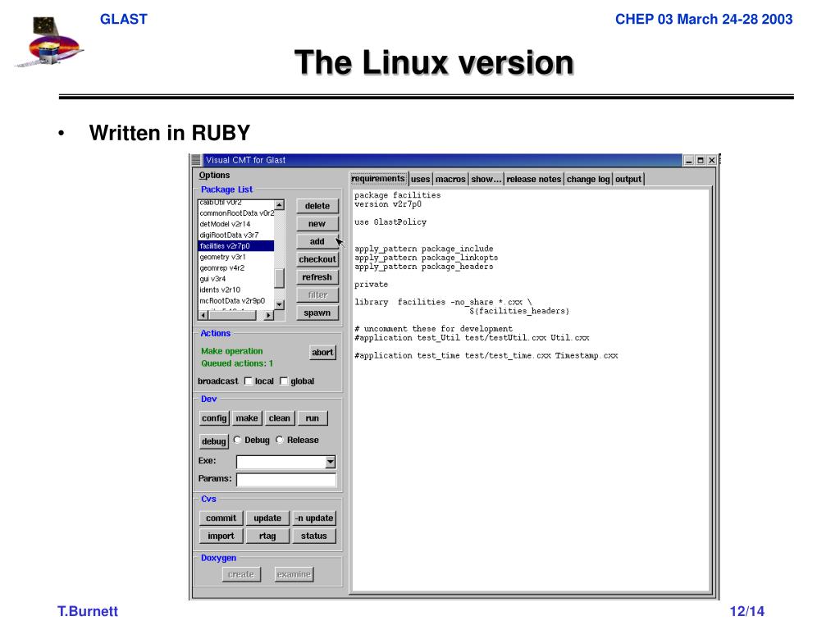
Task: Focus the Params input field
Action: 286,479
